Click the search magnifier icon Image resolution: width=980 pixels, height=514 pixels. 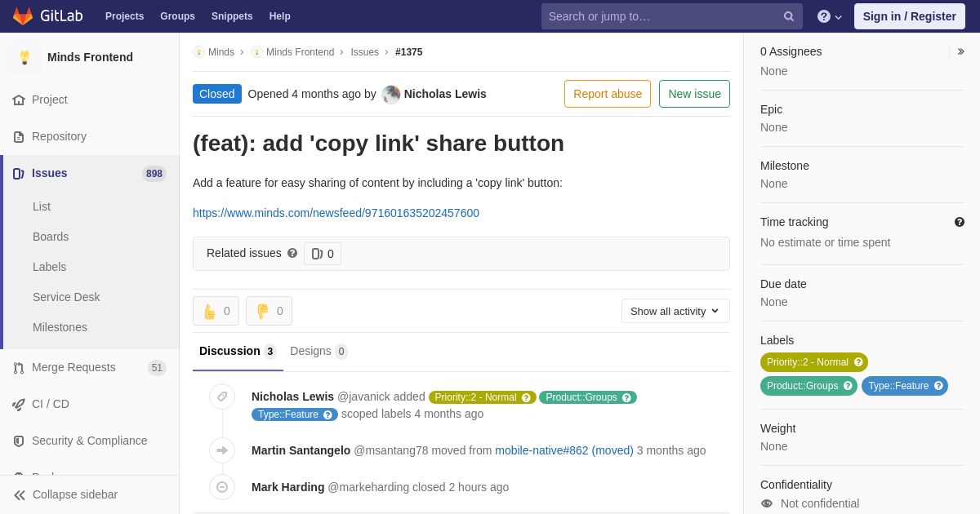point(789,16)
